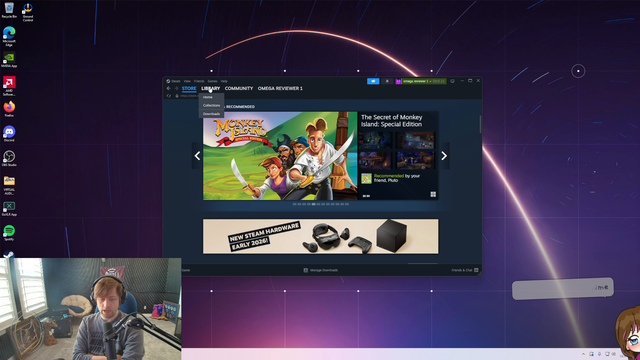Click The Secret of Monkey Island title
The image size is (640, 360).
392,121
